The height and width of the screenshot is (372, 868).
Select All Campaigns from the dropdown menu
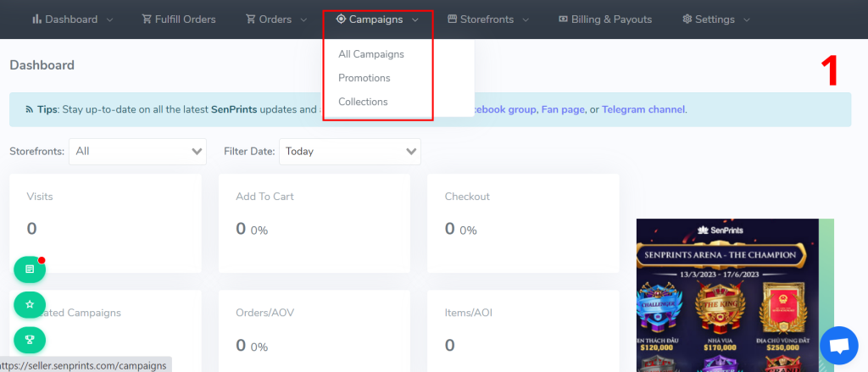371,54
